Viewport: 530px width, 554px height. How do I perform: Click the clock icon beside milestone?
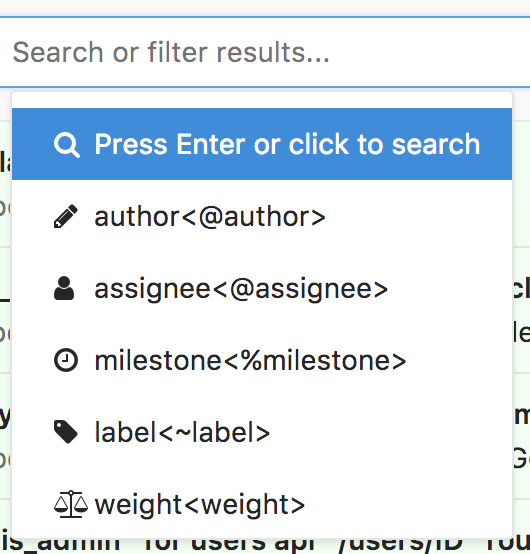66,360
